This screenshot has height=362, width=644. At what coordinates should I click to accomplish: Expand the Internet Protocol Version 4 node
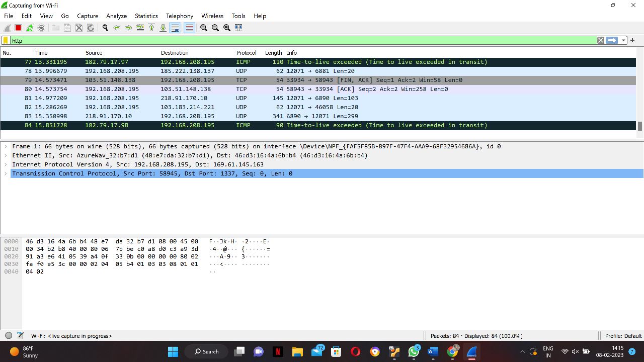6,164
